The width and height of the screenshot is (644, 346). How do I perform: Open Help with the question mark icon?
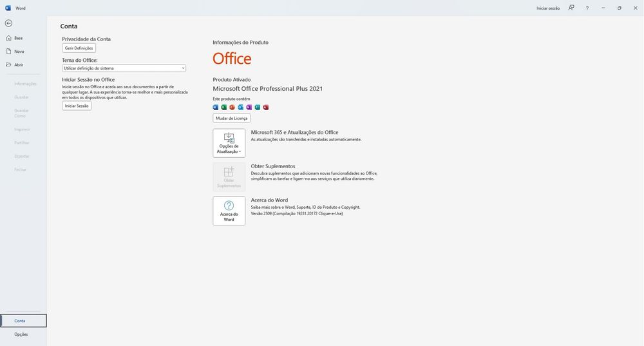[587, 8]
